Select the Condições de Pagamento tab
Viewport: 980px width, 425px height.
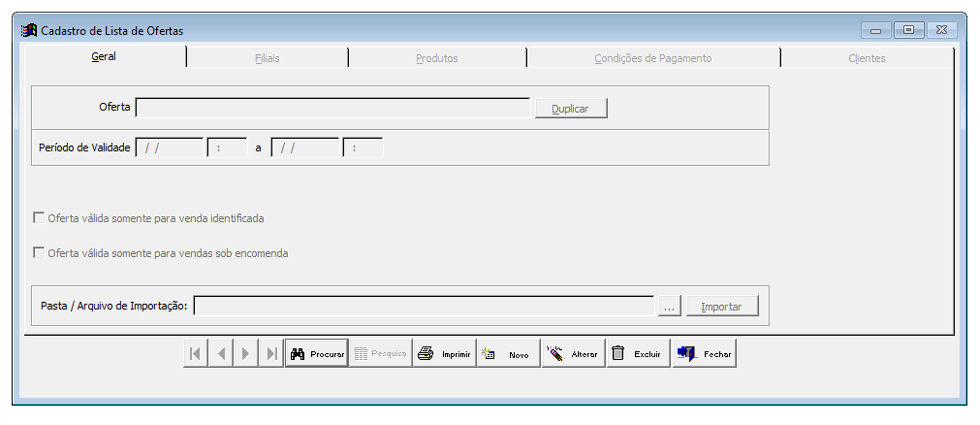coord(653,58)
